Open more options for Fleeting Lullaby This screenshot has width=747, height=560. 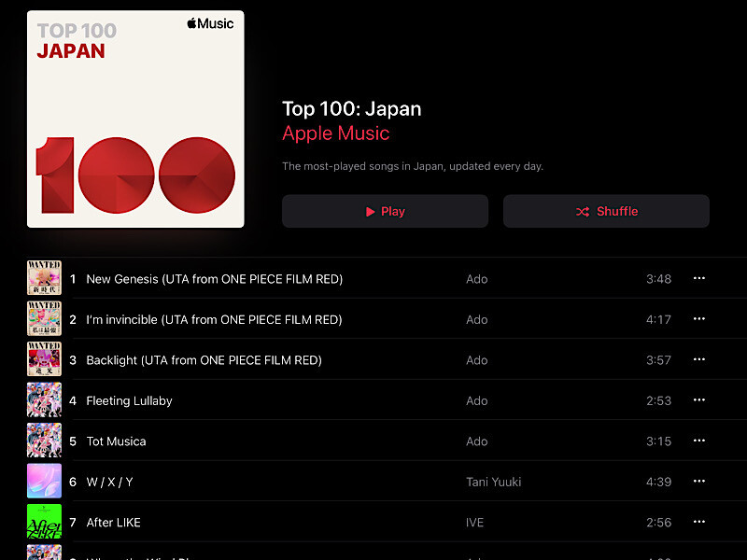pos(698,400)
